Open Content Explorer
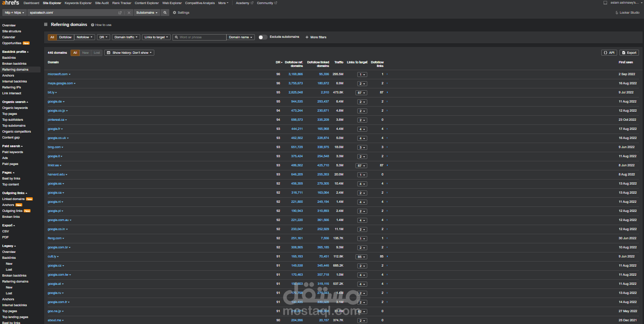The image size is (644, 324). point(147,3)
